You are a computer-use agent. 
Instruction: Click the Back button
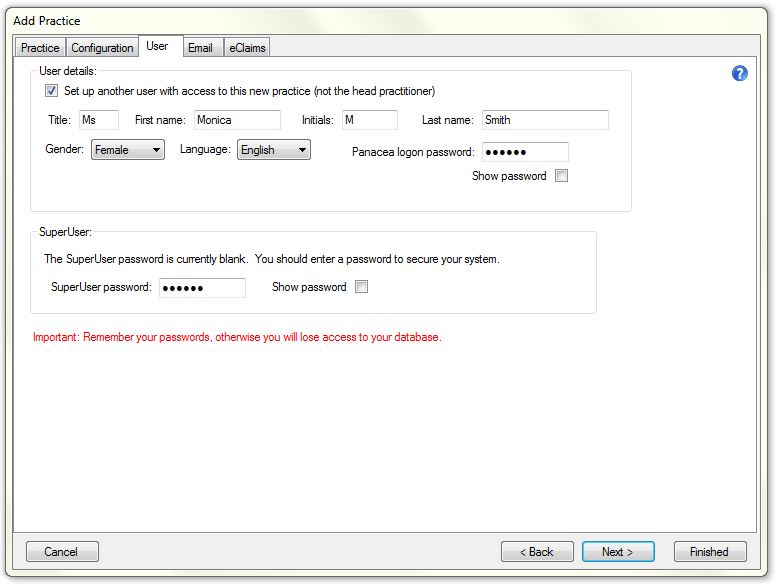click(x=537, y=552)
